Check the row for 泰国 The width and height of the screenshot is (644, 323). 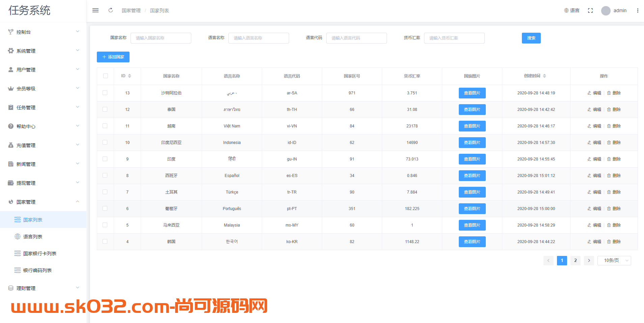(105, 109)
